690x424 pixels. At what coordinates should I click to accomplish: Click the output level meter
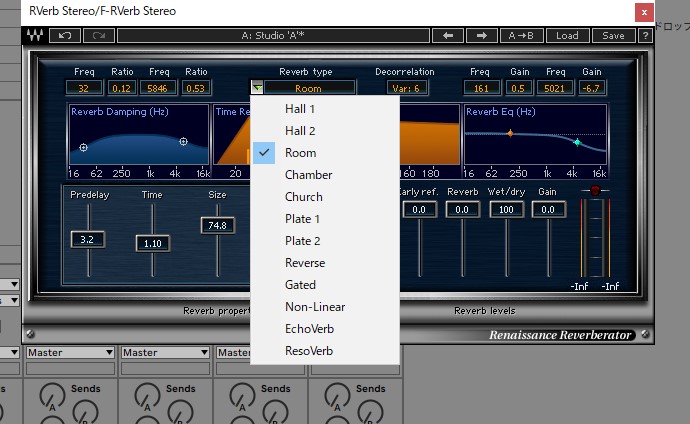(595, 238)
